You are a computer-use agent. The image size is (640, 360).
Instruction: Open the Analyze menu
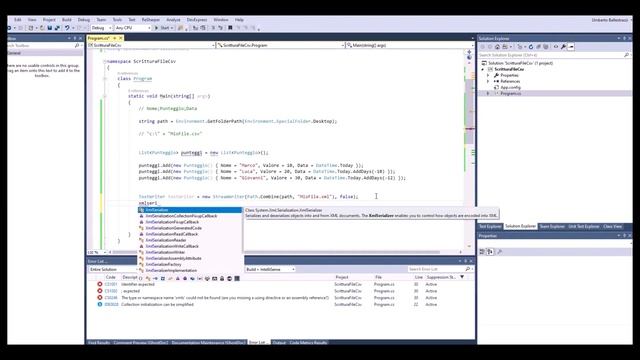pos(173,20)
